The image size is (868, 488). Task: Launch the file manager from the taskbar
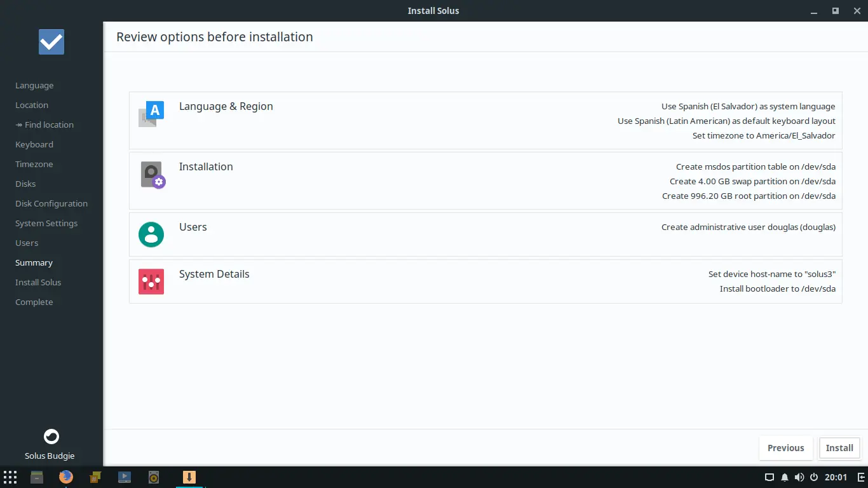coord(37,477)
